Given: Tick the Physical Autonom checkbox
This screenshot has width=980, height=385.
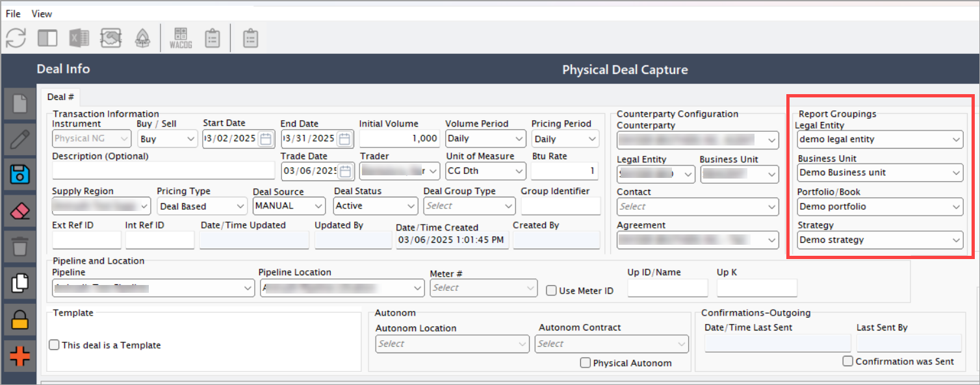Looking at the screenshot, I should coord(586,363).
